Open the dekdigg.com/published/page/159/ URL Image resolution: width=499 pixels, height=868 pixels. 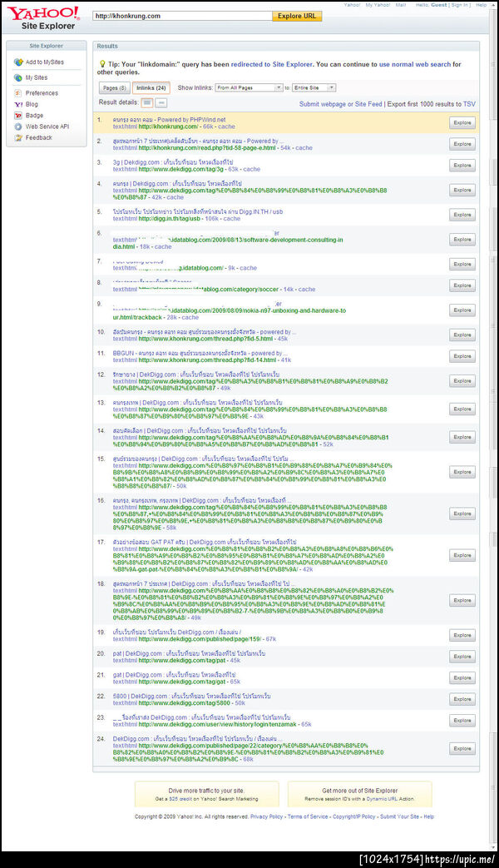click(199, 639)
